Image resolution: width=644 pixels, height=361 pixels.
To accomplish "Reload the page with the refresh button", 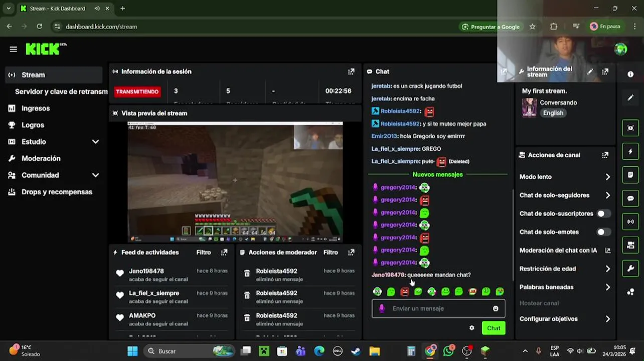I will tap(39, 27).
